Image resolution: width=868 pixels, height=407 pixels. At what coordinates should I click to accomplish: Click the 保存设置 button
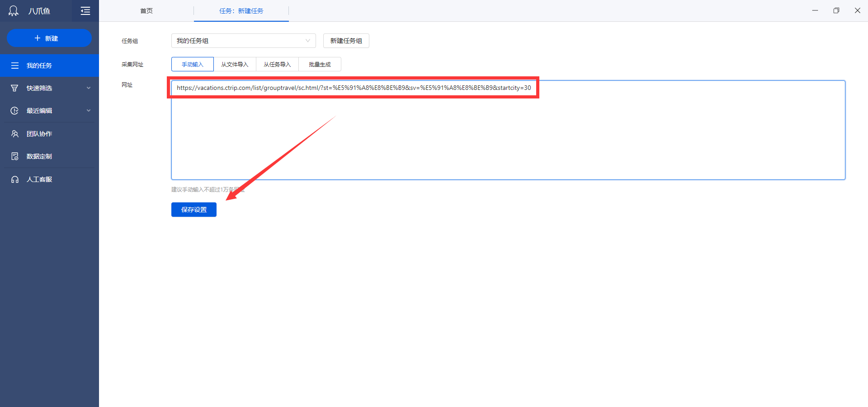click(194, 210)
